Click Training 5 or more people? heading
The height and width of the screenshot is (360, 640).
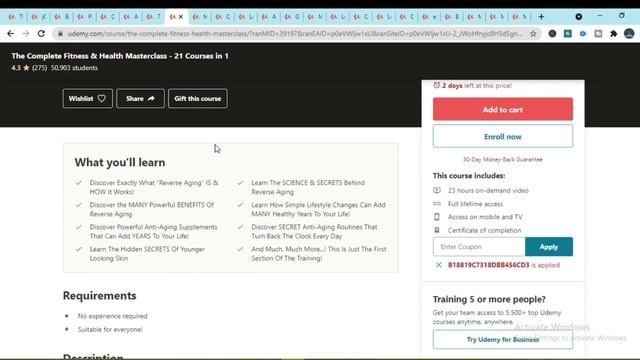489,299
